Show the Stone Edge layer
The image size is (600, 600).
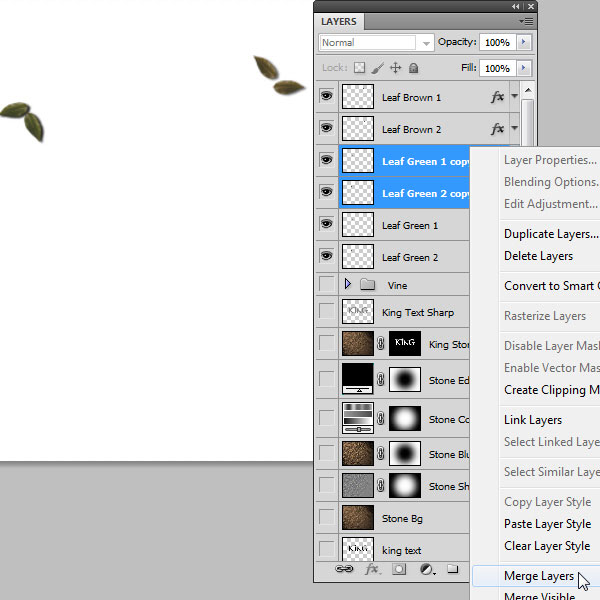point(326,379)
